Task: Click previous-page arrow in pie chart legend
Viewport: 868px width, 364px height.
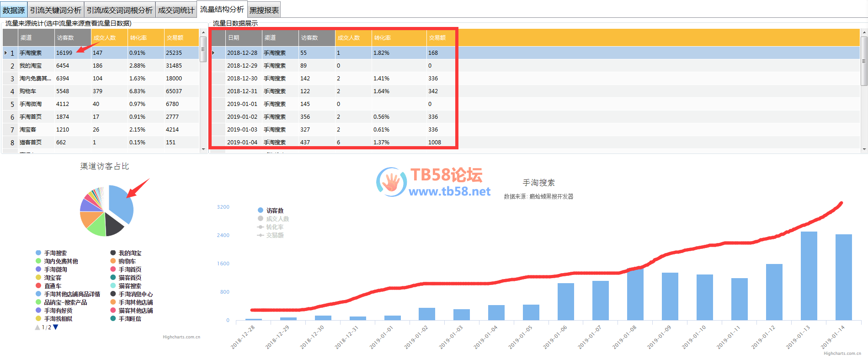Action: (37, 327)
